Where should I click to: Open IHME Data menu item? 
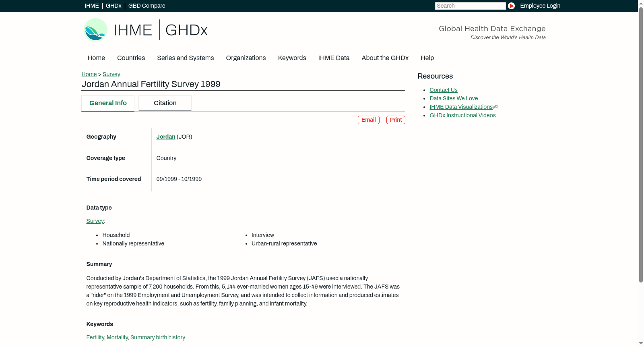[x=334, y=58]
